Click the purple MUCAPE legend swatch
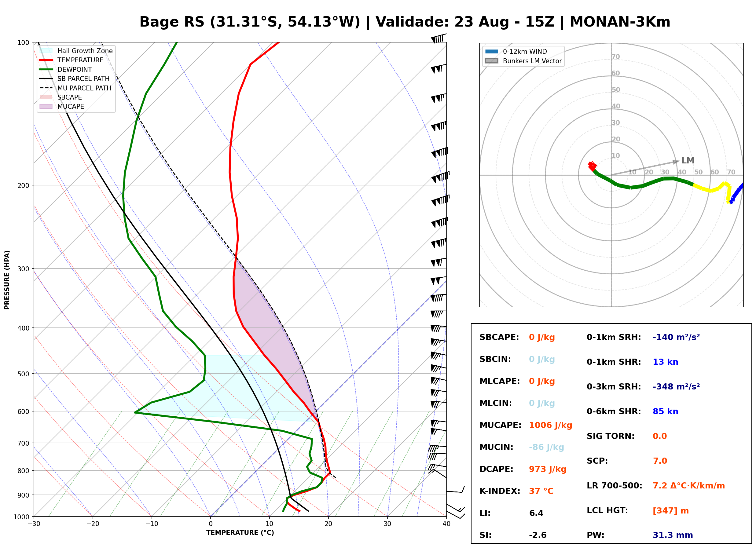The width and height of the screenshot is (756, 559). pyautogui.click(x=46, y=106)
